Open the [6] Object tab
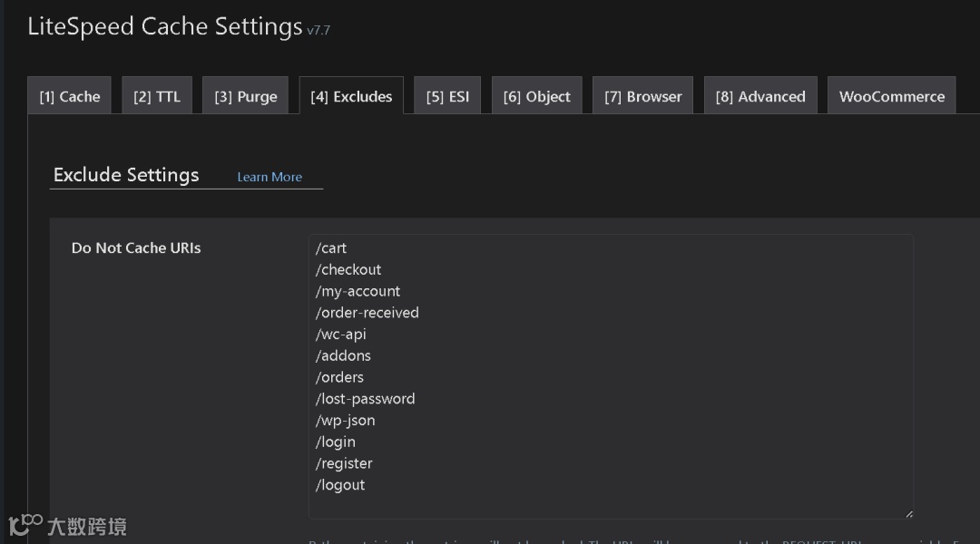This screenshot has width=980, height=544. (536, 96)
